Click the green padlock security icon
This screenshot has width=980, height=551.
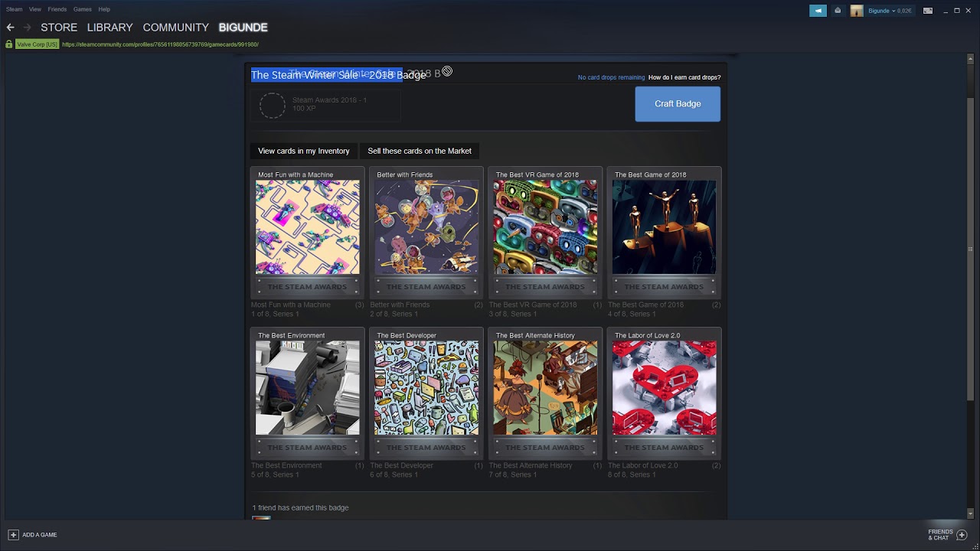(x=8, y=44)
